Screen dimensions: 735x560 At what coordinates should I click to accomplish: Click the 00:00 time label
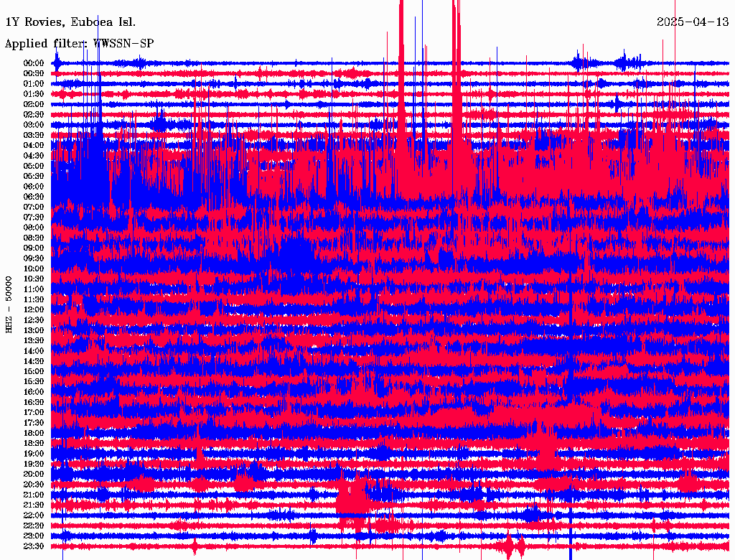point(34,63)
